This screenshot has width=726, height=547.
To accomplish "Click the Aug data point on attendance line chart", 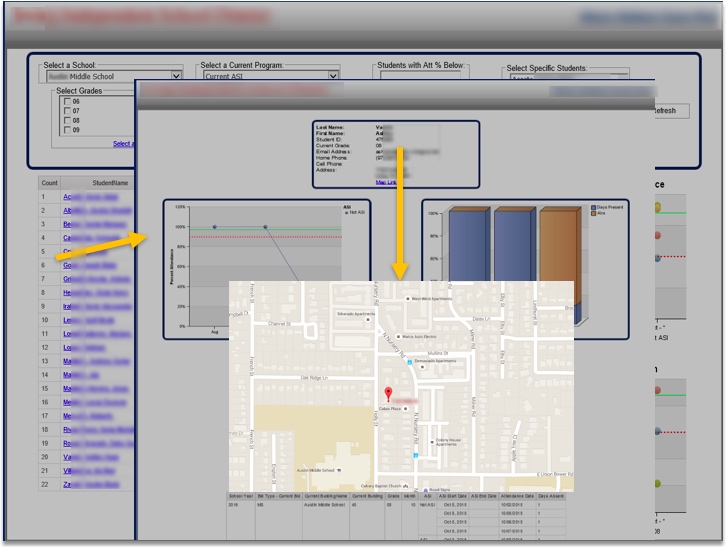I will click(214, 227).
